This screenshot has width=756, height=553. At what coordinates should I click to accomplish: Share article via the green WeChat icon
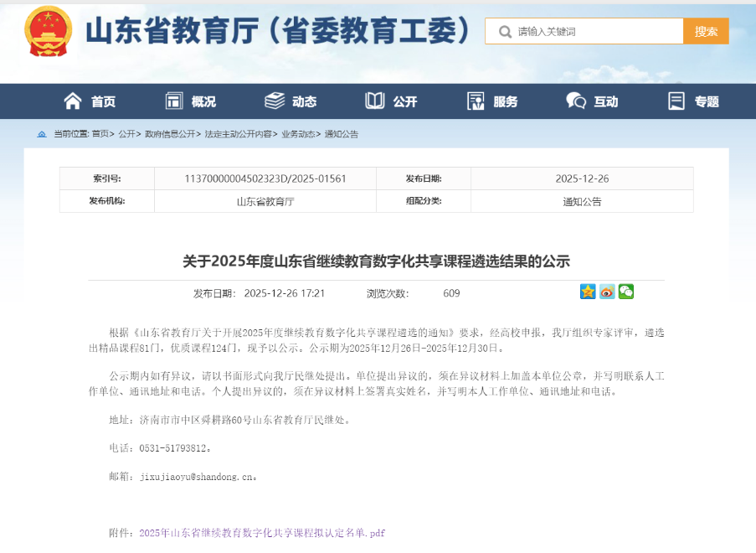click(x=626, y=292)
